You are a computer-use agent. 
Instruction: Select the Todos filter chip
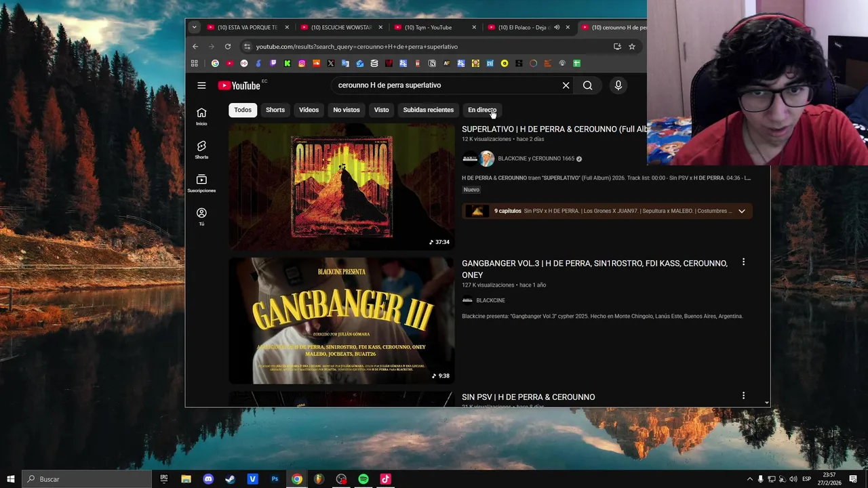coord(243,110)
